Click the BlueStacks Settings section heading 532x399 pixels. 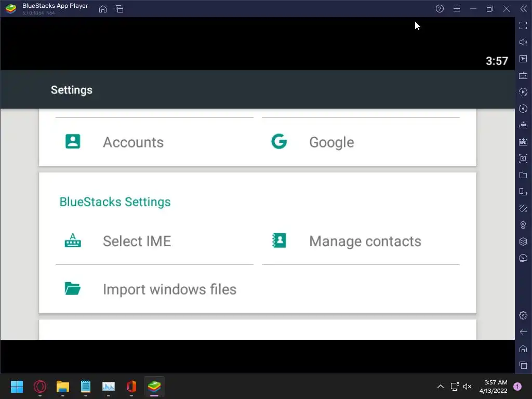click(x=115, y=202)
